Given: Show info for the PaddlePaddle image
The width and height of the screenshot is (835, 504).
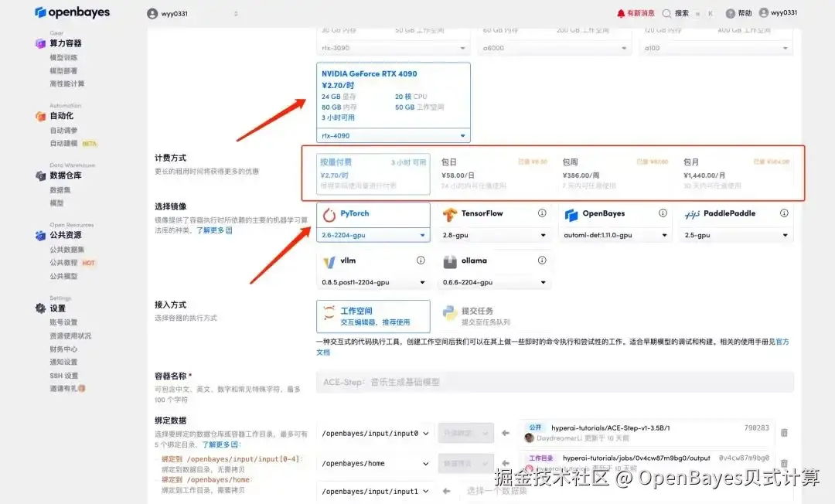Looking at the screenshot, I should [784, 213].
